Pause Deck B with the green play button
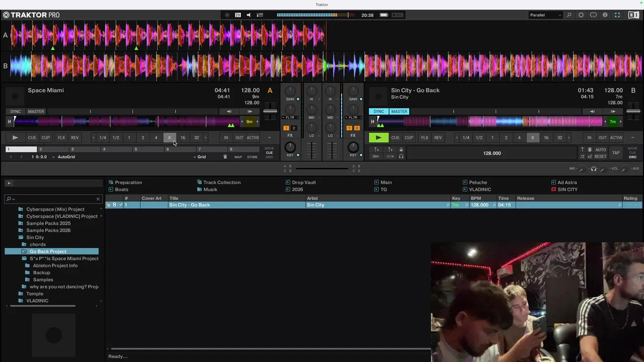The width and height of the screenshot is (644, 362). click(x=378, y=138)
